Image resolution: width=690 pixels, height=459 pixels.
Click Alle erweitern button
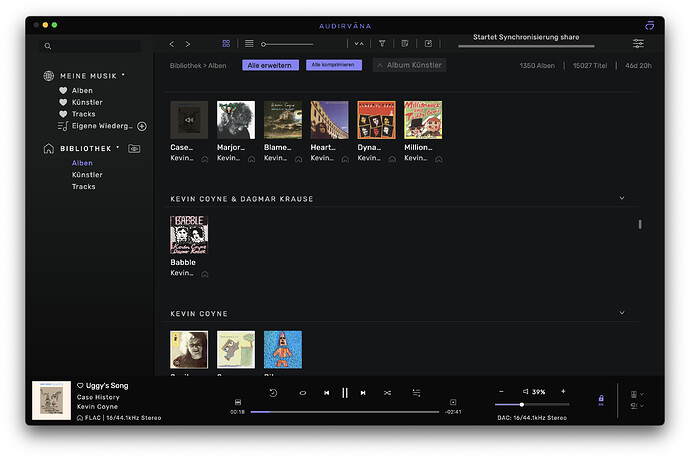click(x=270, y=65)
